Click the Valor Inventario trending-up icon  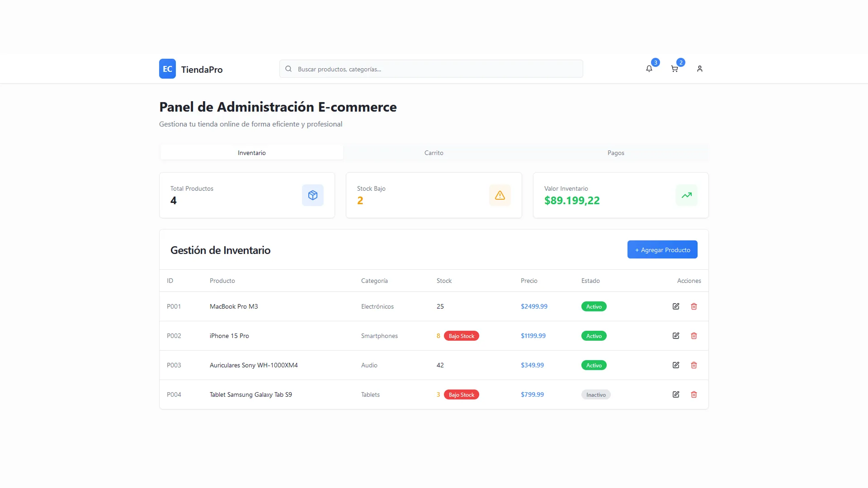click(686, 195)
